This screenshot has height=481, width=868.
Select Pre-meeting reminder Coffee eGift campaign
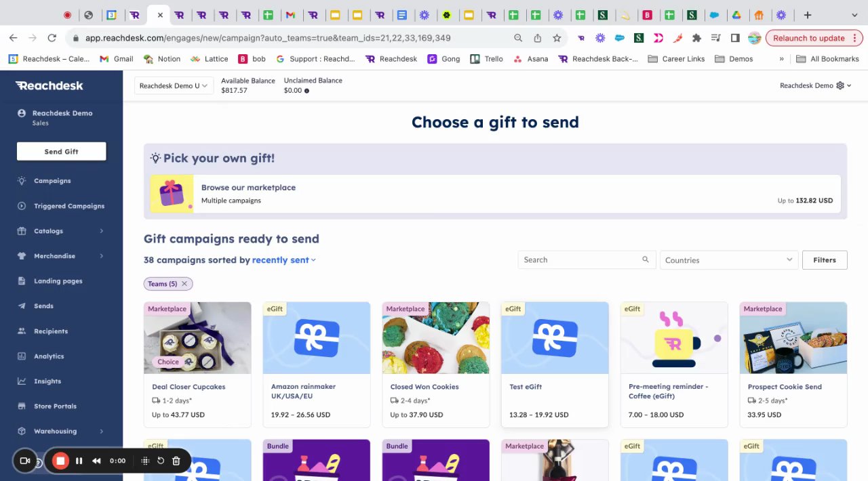click(x=674, y=364)
